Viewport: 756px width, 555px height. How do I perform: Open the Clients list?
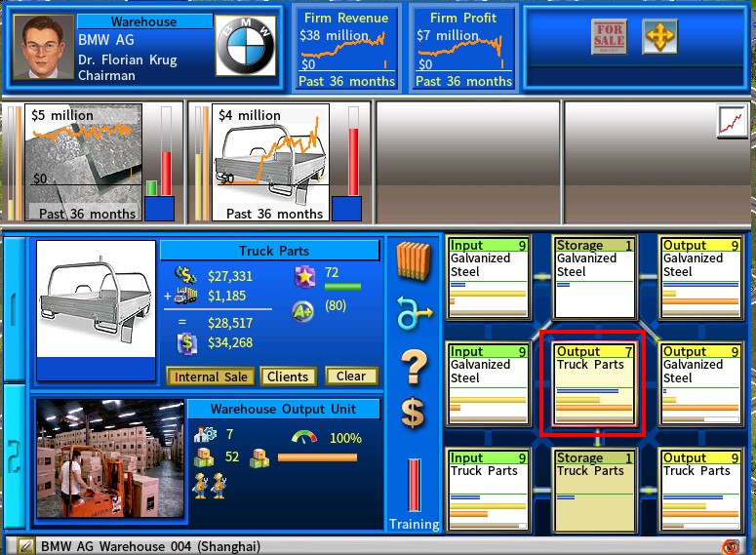click(x=288, y=377)
